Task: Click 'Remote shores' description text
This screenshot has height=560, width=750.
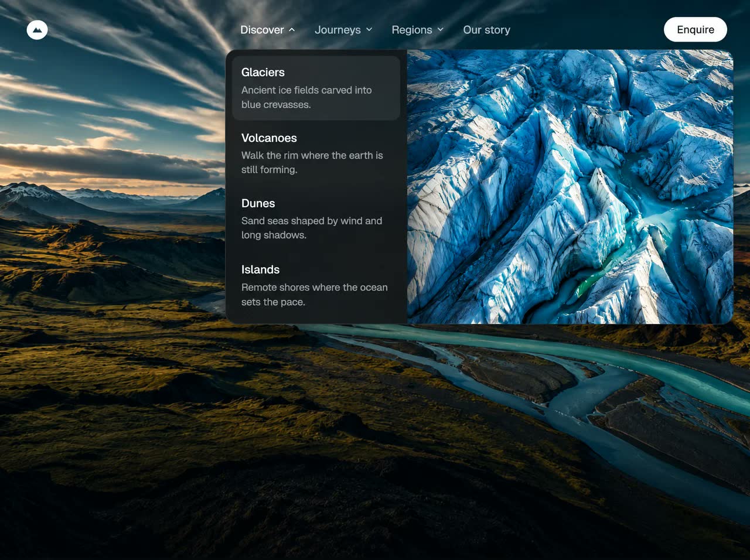Action: (314, 295)
